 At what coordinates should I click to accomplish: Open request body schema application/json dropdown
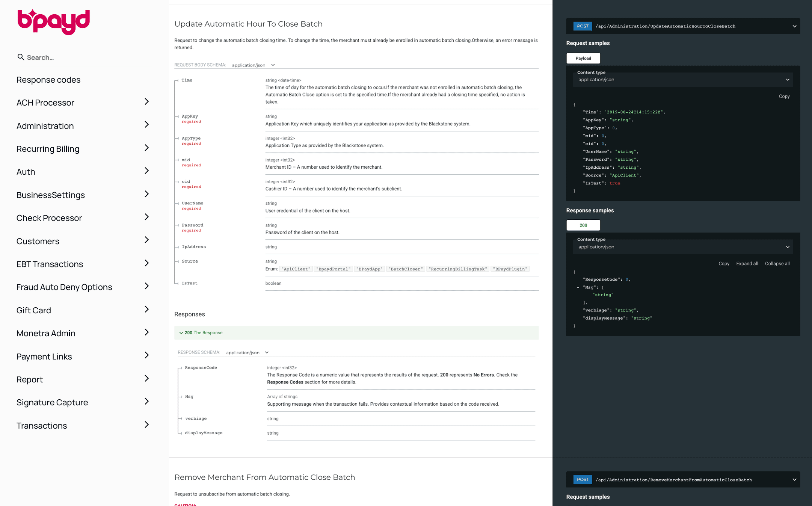point(254,65)
